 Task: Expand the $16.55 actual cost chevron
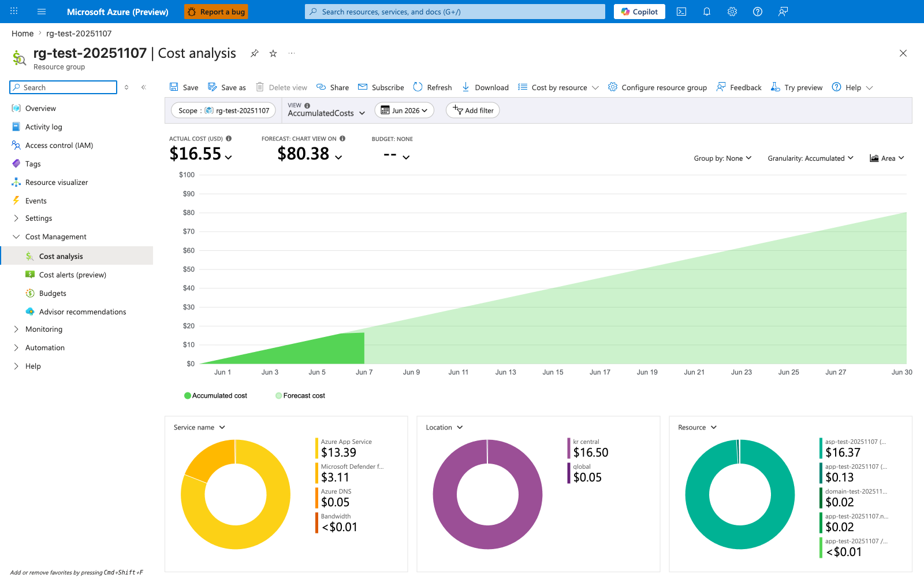coord(229,157)
